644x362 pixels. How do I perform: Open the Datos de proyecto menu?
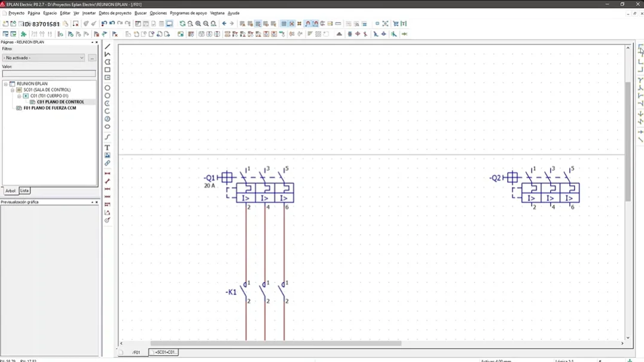[115, 13]
